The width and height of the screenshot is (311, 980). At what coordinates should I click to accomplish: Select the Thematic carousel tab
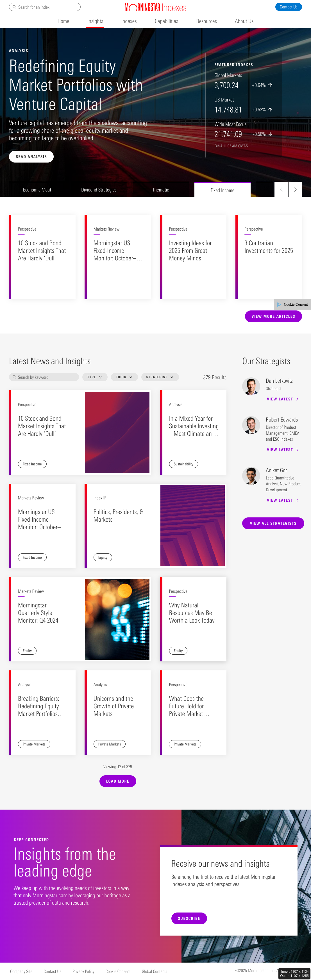point(160,190)
